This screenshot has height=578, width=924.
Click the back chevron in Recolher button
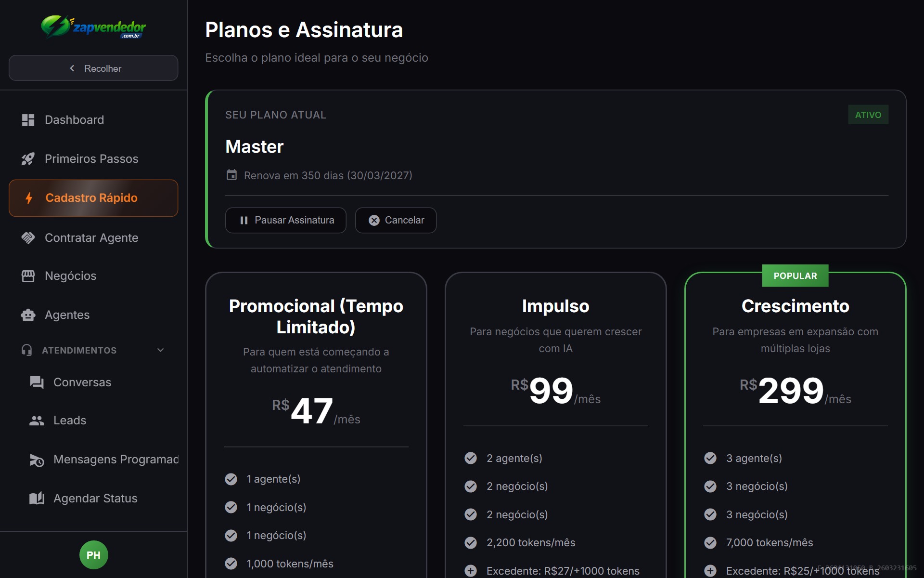72,68
